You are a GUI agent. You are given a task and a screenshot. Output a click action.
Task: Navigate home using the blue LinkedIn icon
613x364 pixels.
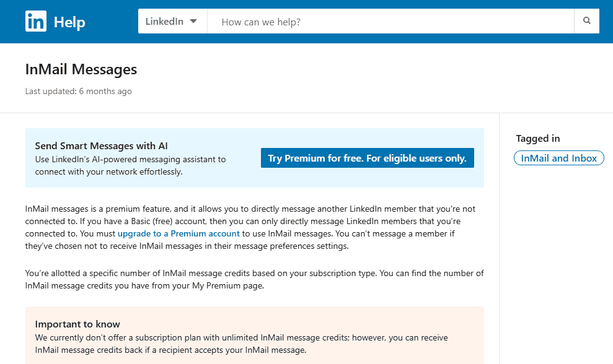point(35,21)
